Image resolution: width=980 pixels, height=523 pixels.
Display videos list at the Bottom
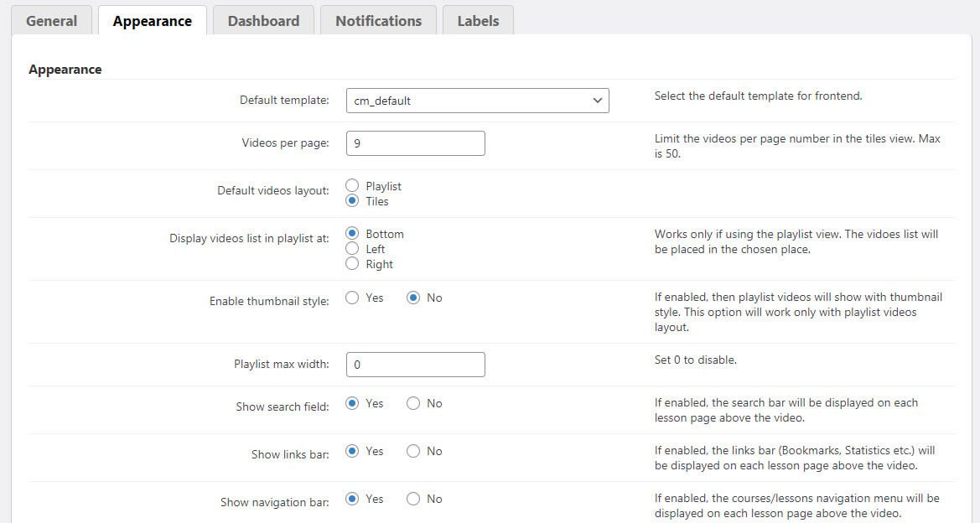pyautogui.click(x=352, y=233)
